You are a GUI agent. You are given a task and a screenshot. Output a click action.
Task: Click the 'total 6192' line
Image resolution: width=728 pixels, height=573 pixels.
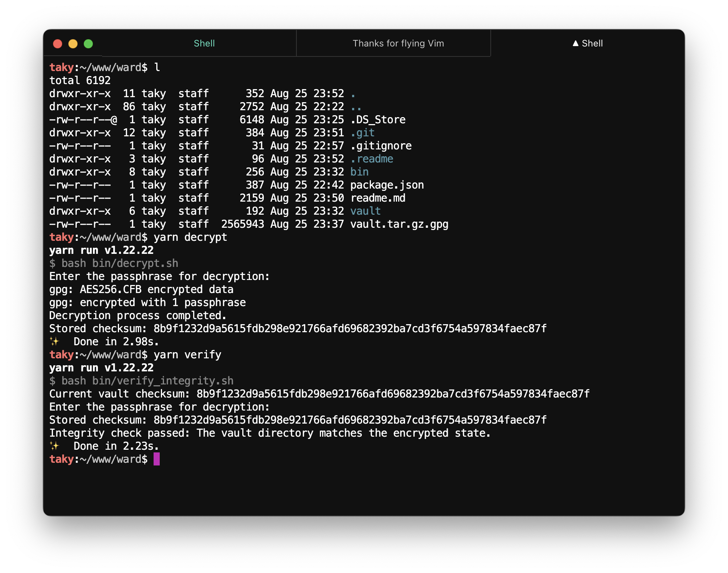pos(80,80)
